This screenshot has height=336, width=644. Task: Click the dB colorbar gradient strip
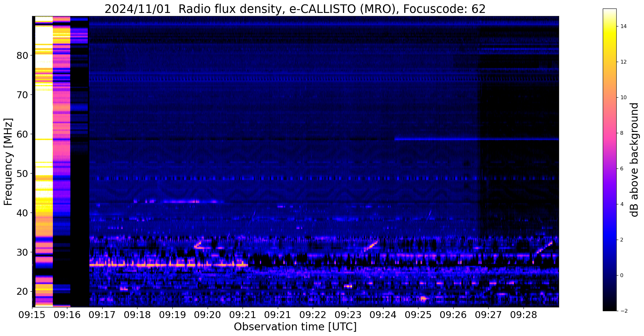(609, 160)
